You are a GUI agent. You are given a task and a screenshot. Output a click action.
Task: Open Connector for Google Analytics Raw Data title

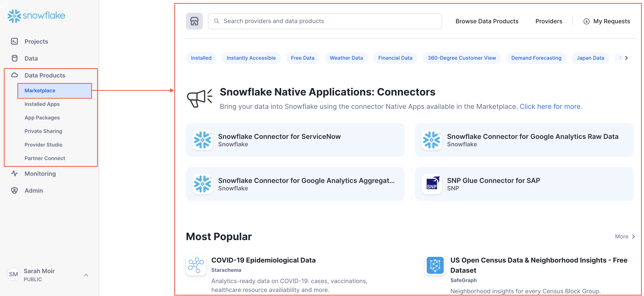click(x=532, y=136)
